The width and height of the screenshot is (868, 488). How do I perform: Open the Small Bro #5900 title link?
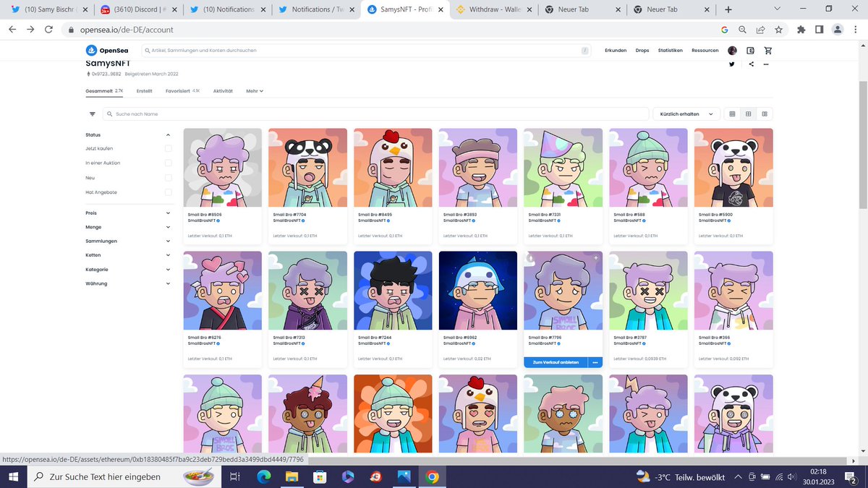tap(715, 215)
